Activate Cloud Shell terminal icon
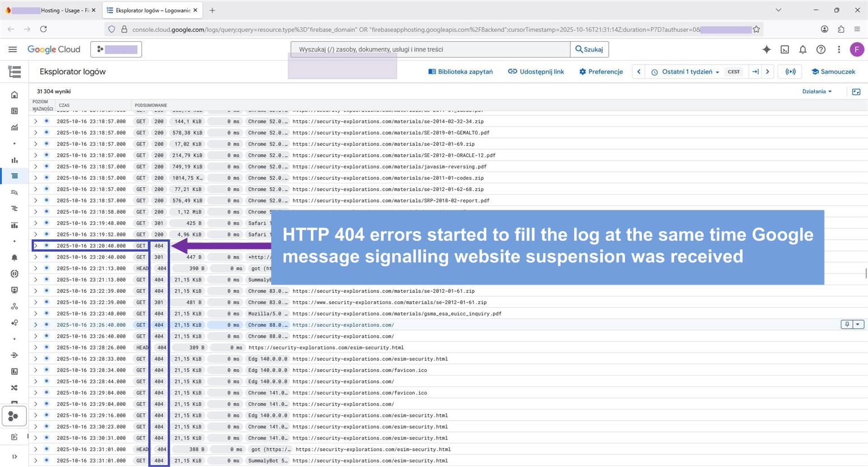868x467 pixels. pyautogui.click(x=785, y=50)
